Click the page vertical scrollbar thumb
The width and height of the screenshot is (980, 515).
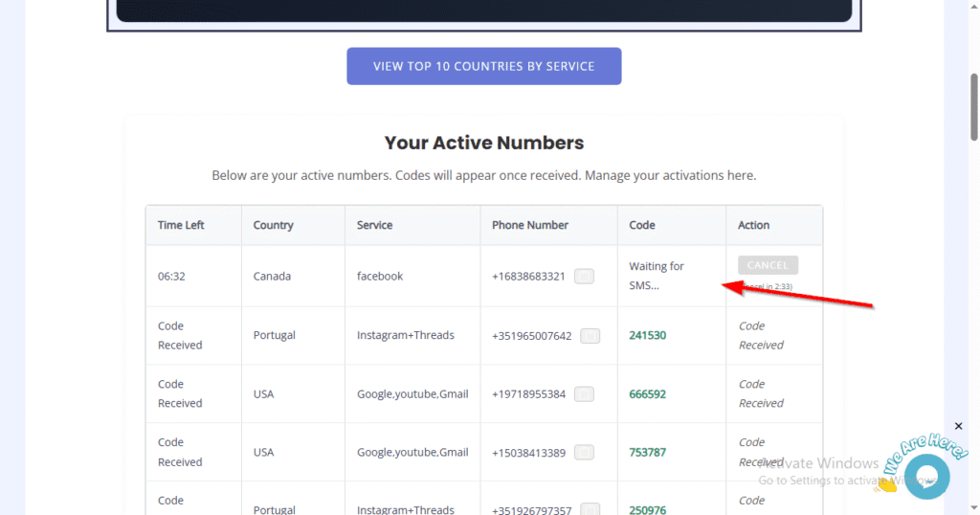coord(973,105)
